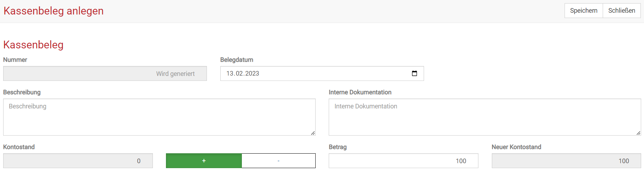Click the Interne Dokumentation label above the field
The image size is (644, 178).
click(360, 92)
